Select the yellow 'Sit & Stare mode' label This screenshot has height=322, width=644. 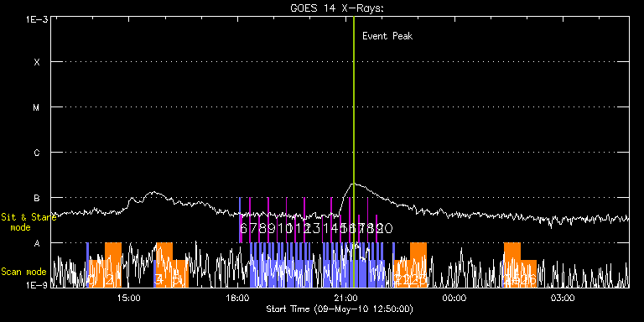click(x=29, y=221)
